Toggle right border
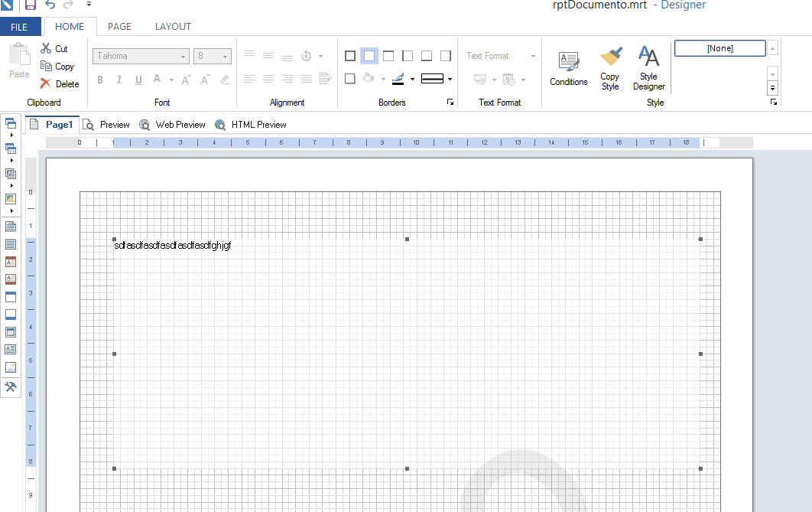This screenshot has width=812, height=512. pyautogui.click(x=446, y=56)
